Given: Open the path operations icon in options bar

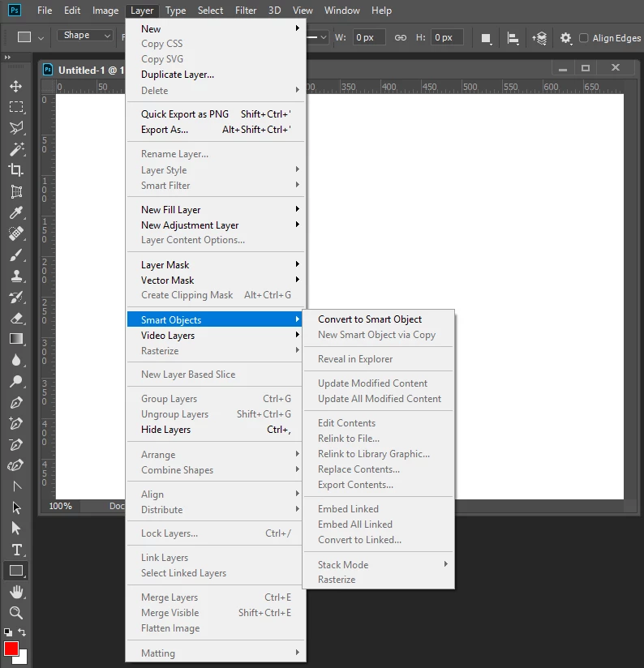Looking at the screenshot, I should (486, 38).
